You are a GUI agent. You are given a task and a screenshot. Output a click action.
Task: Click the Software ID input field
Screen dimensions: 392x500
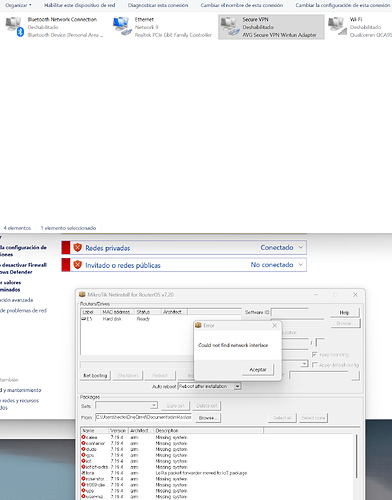290,312
